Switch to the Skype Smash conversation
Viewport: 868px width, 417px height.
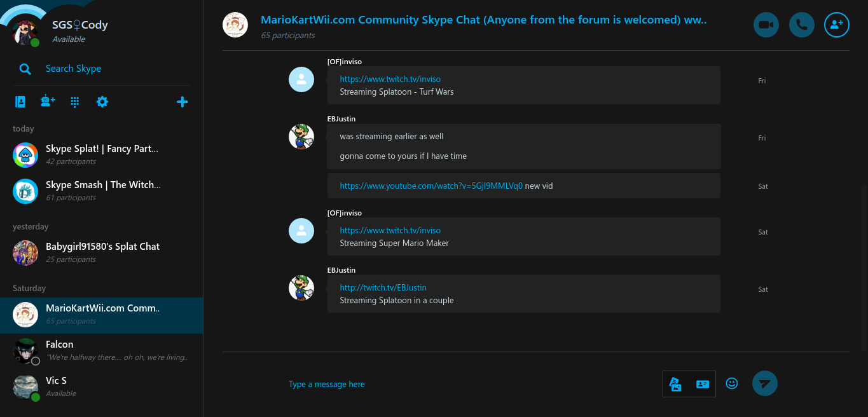pos(102,190)
